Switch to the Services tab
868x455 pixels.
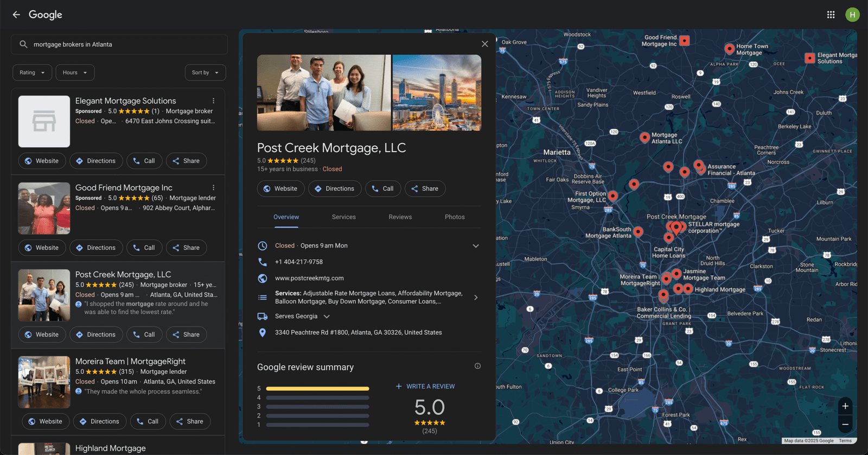(344, 217)
